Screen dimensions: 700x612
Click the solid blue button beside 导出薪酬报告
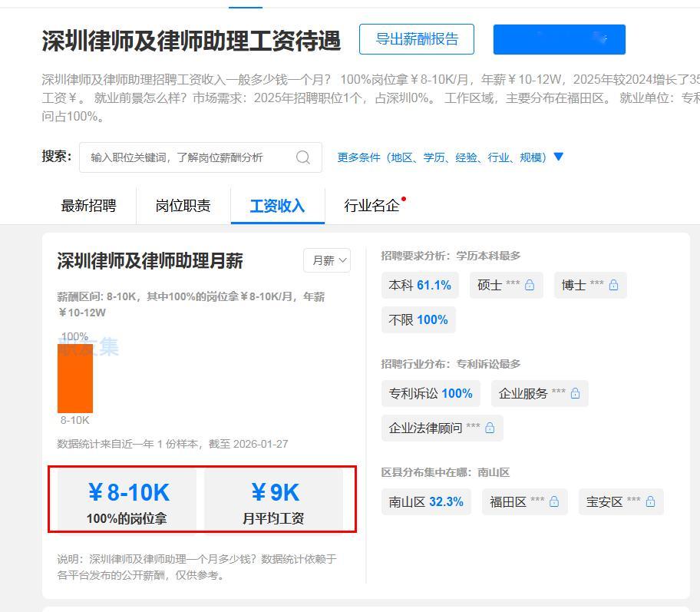click(559, 39)
